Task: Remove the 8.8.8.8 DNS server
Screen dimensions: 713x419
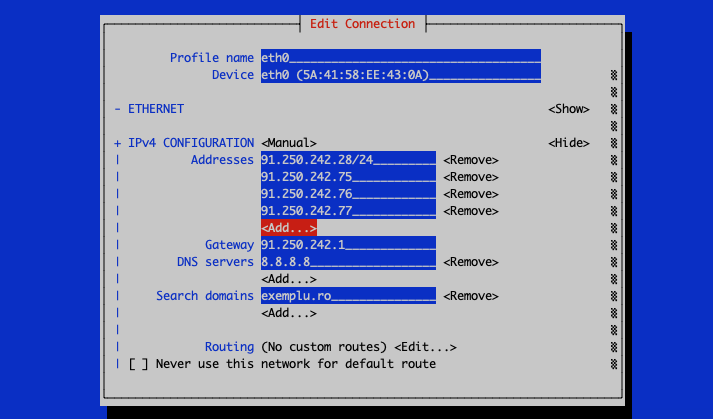Action: pyautogui.click(x=471, y=262)
